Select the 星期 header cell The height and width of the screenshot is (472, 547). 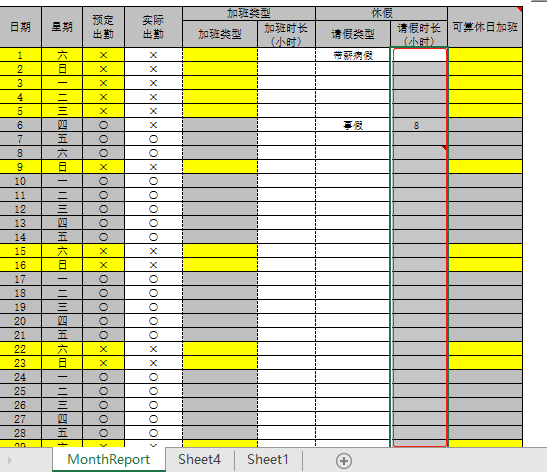point(62,27)
